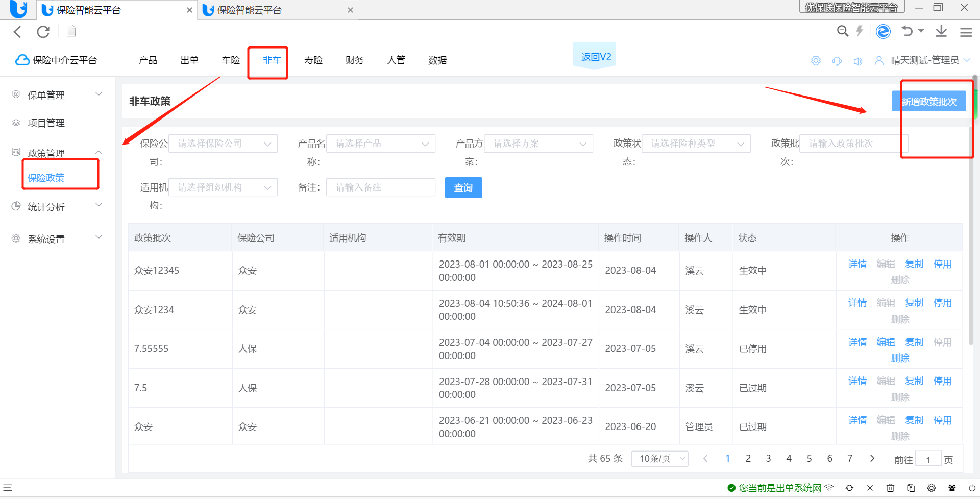Click the trash can icon in status bar
The image size is (980, 499).
890,488
